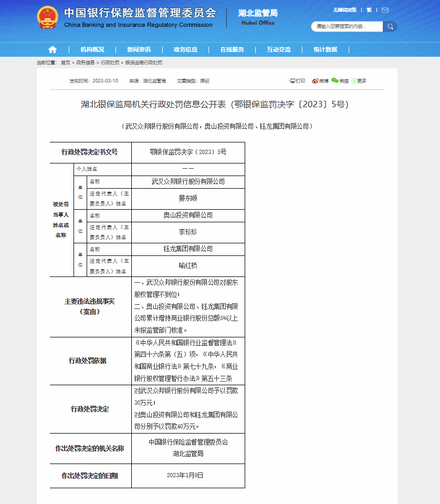Click 湖北监管局 Hubei Office title
Image resolution: width=440 pixels, height=504 pixels.
coord(258,17)
